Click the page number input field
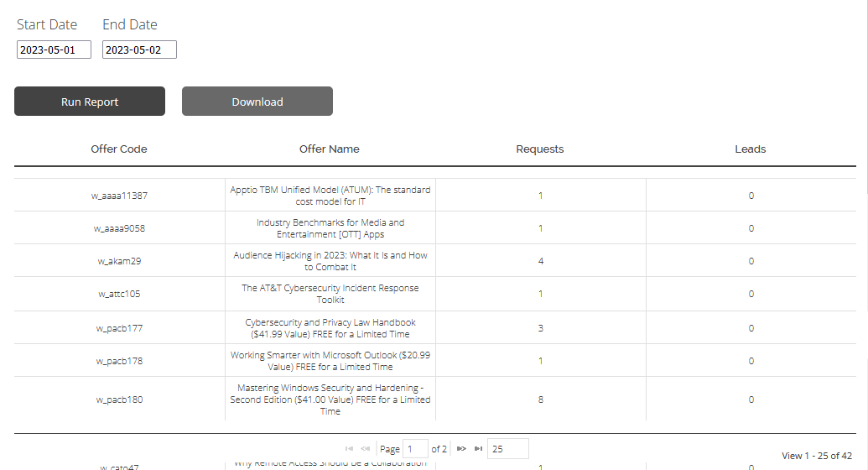The height and width of the screenshot is (470, 868). coord(415,448)
